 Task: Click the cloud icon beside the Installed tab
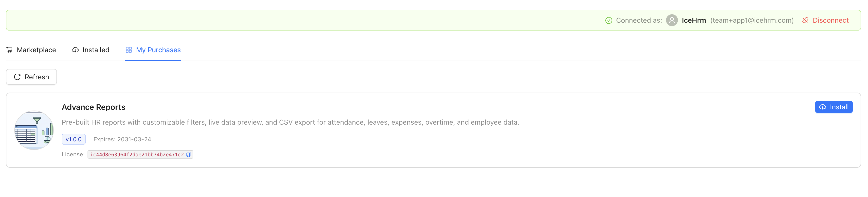click(x=75, y=50)
